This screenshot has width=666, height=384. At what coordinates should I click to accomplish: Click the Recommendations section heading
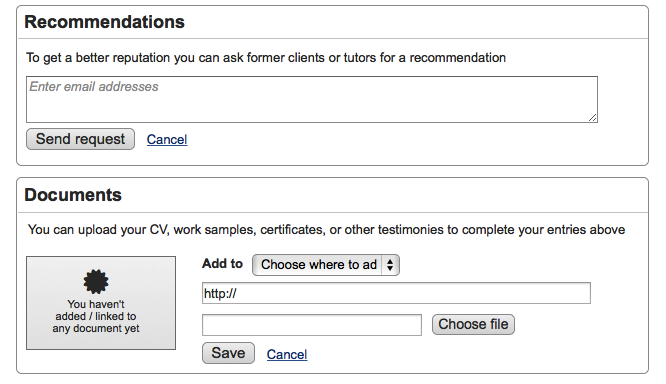click(104, 22)
